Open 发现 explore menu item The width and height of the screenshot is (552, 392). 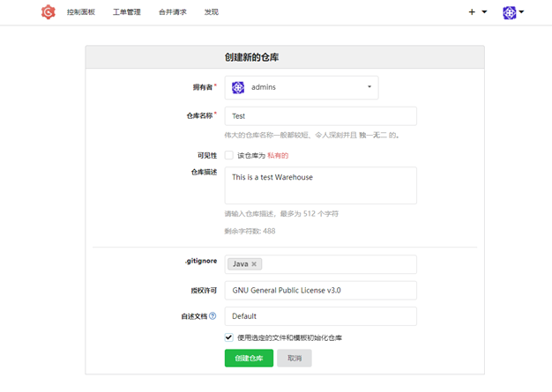click(x=212, y=12)
